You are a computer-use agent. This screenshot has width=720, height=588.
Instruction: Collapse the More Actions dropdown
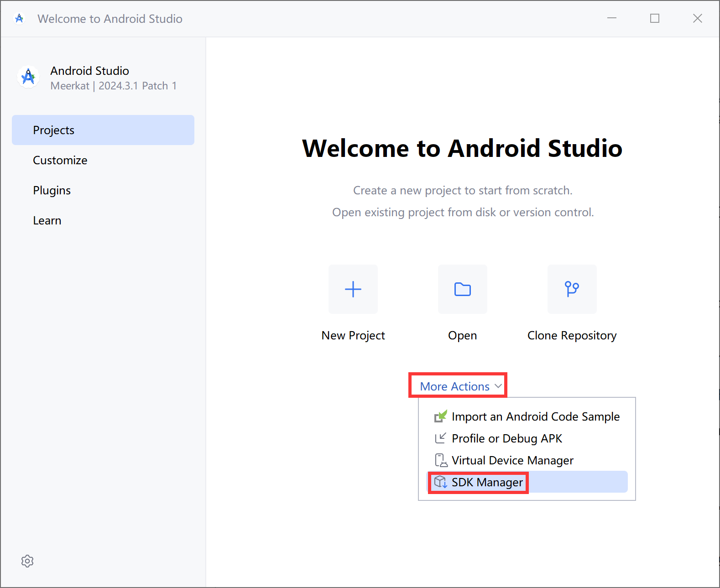tap(461, 386)
